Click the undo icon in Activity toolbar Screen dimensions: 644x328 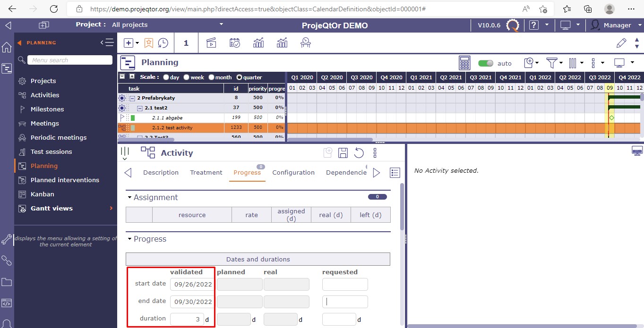[x=359, y=152]
